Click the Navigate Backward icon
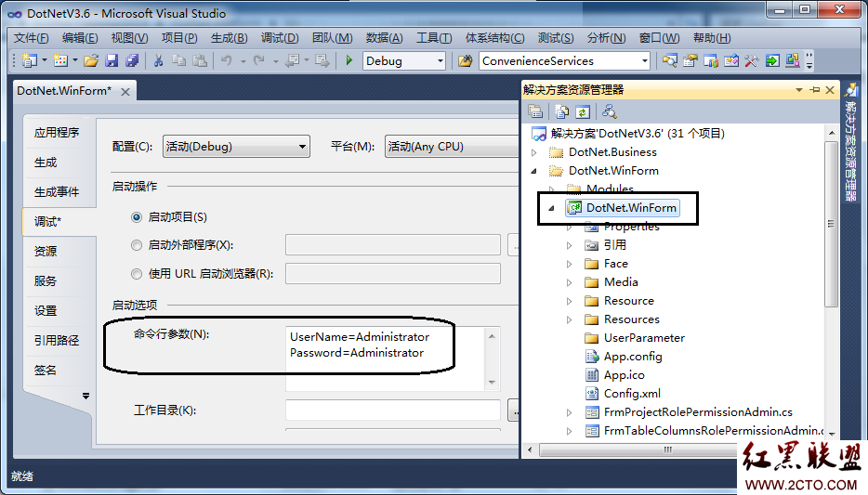This screenshot has height=495, width=868. pos(292,61)
